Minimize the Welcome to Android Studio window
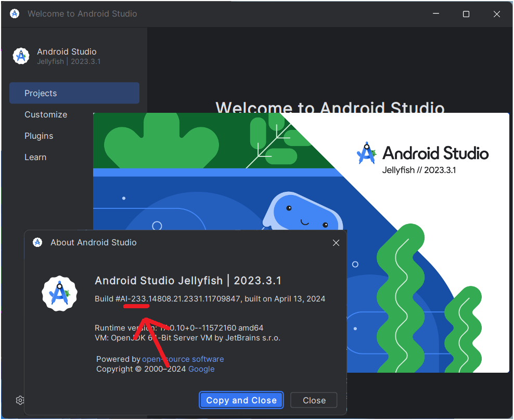 (436, 14)
